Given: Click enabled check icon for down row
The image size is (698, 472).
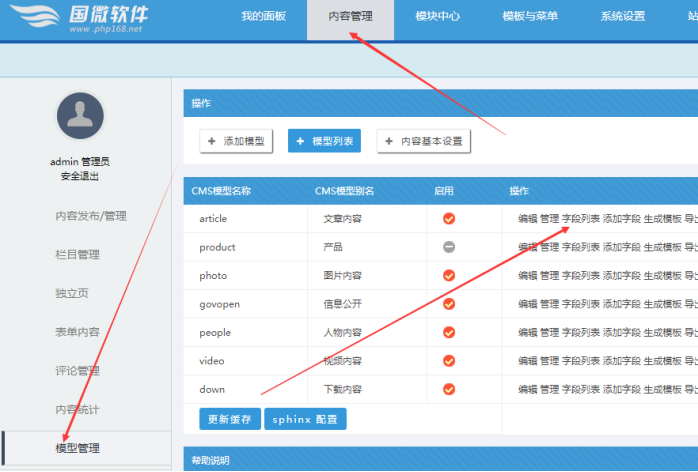Looking at the screenshot, I should pyautogui.click(x=448, y=389).
